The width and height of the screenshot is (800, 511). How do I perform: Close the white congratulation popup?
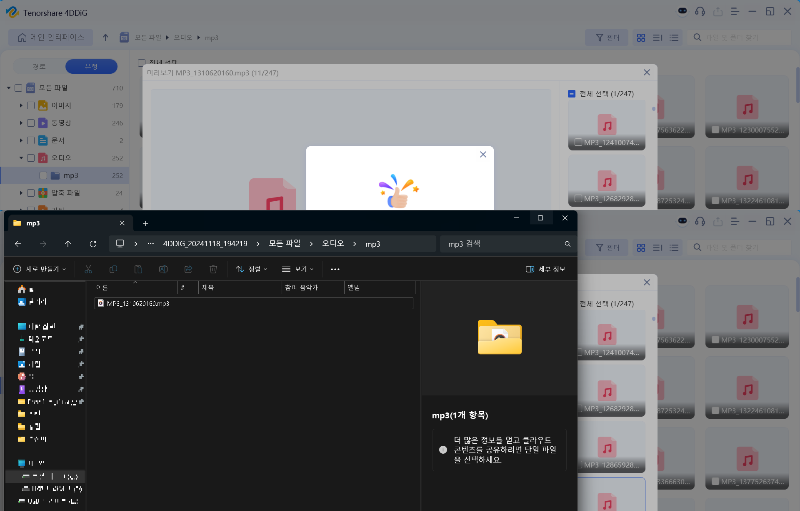pos(483,155)
